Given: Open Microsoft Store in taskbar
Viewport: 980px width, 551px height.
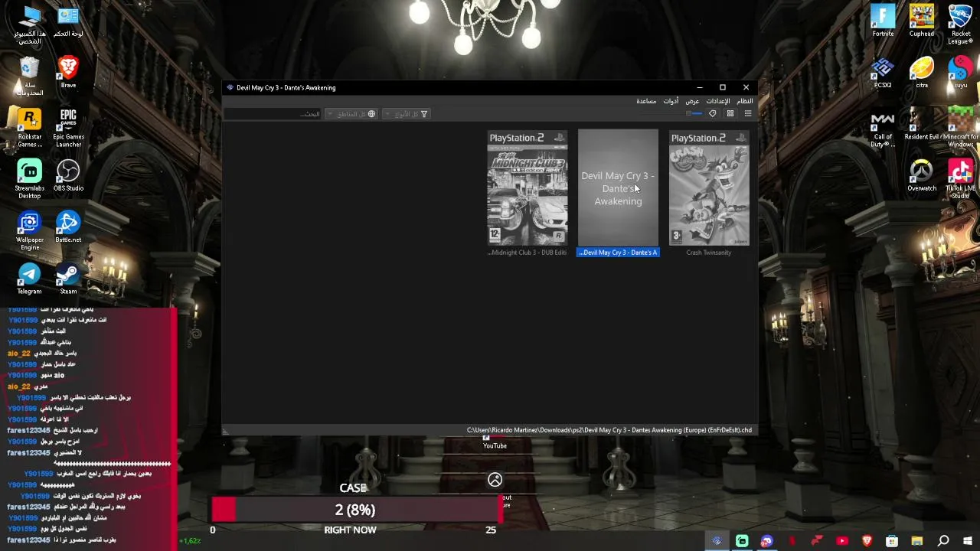Looking at the screenshot, I should pyautogui.click(x=892, y=541).
